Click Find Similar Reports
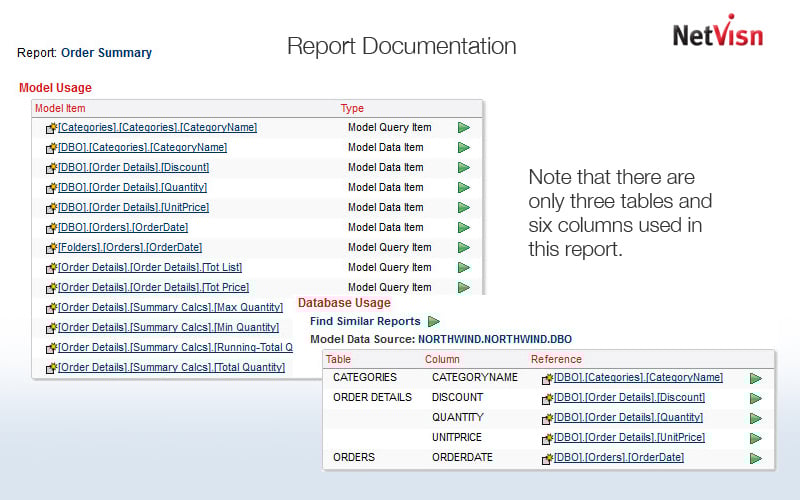 [x=365, y=322]
